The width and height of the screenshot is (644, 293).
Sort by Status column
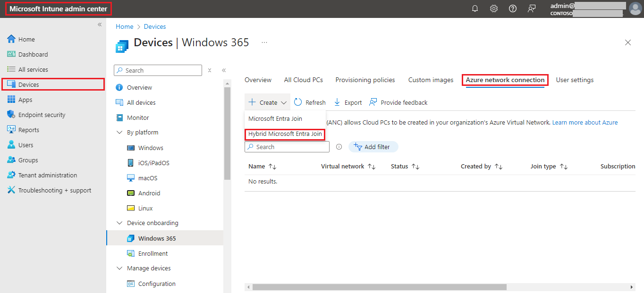click(x=405, y=166)
